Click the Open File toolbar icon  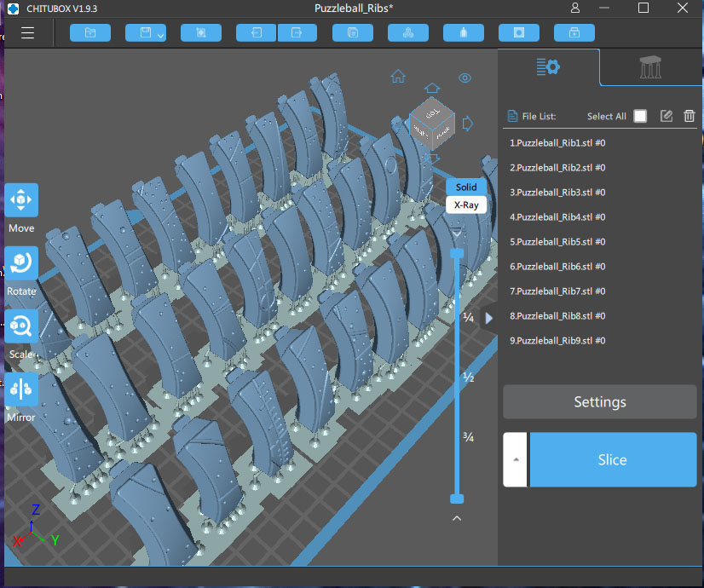point(90,33)
